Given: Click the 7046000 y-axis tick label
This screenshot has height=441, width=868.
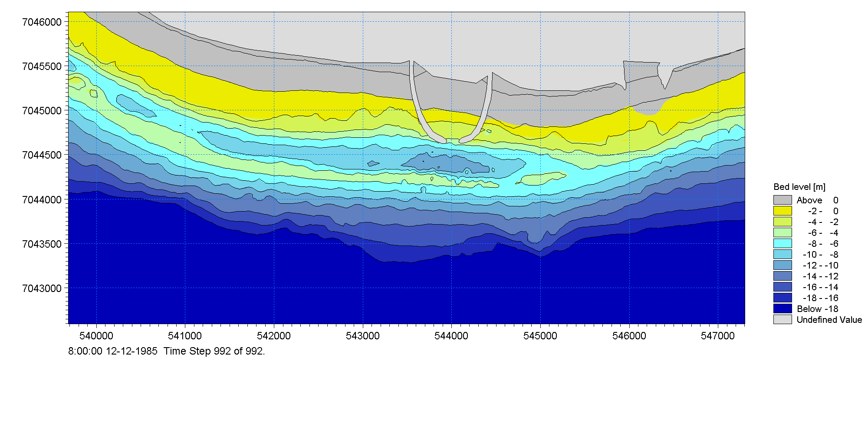Looking at the screenshot, I should (42, 22).
